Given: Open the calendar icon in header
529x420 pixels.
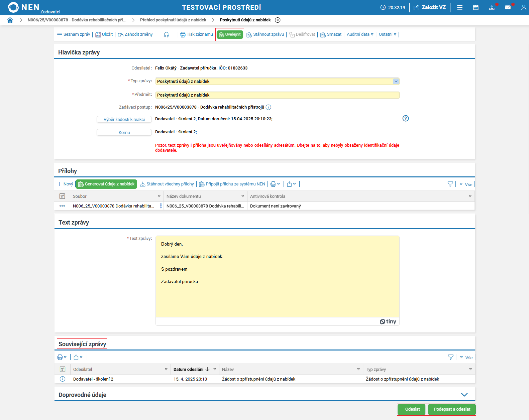Looking at the screenshot, I should tap(475, 7).
